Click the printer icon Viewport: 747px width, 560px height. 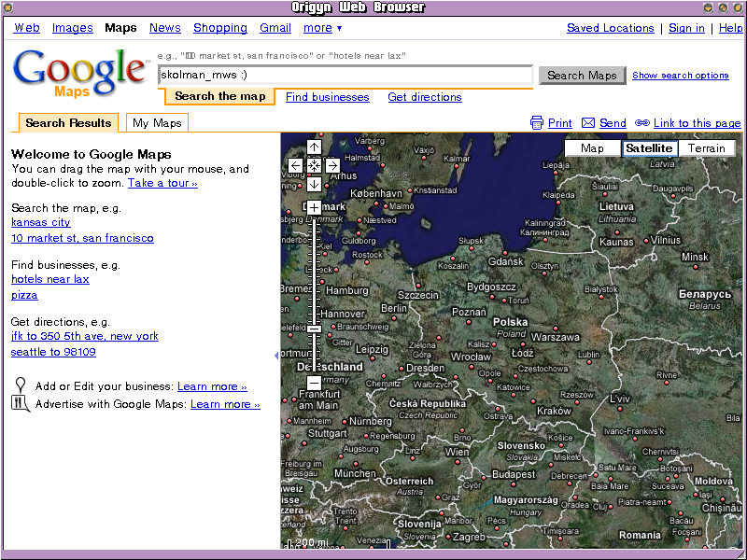tap(537, 123)
